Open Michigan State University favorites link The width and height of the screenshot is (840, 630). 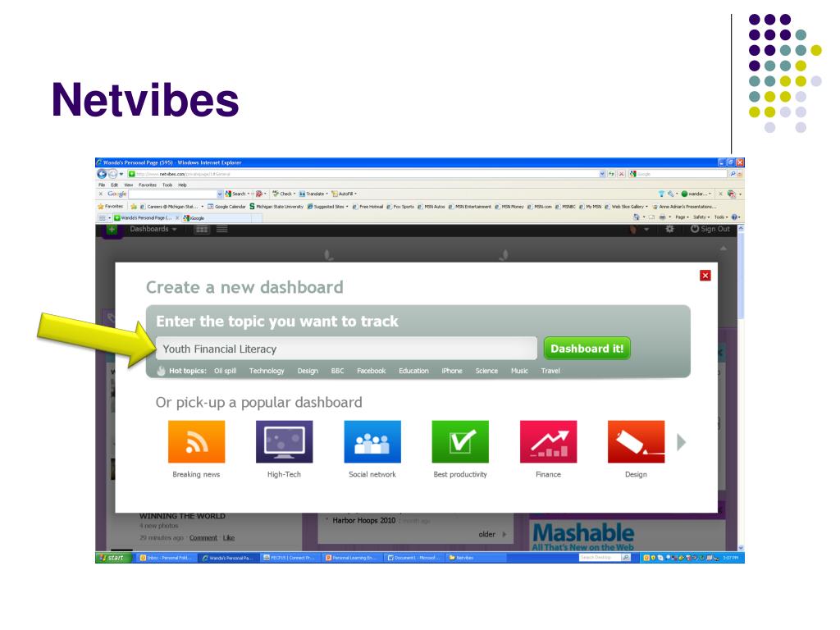[x=276, y=206]
